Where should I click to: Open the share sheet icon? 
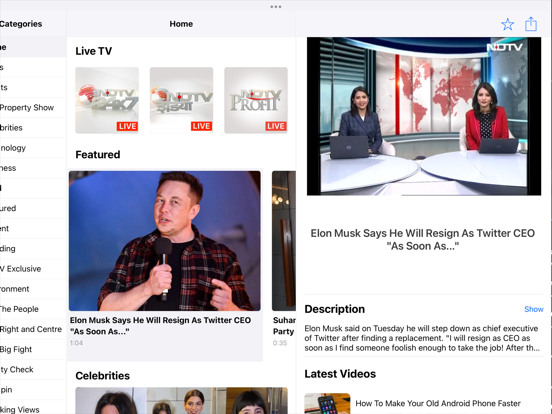coord(531,24)
